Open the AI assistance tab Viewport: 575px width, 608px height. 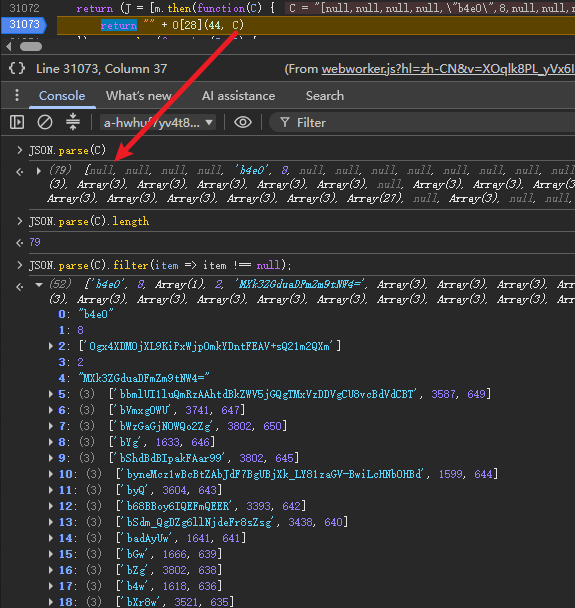click(x=238, y=96)
